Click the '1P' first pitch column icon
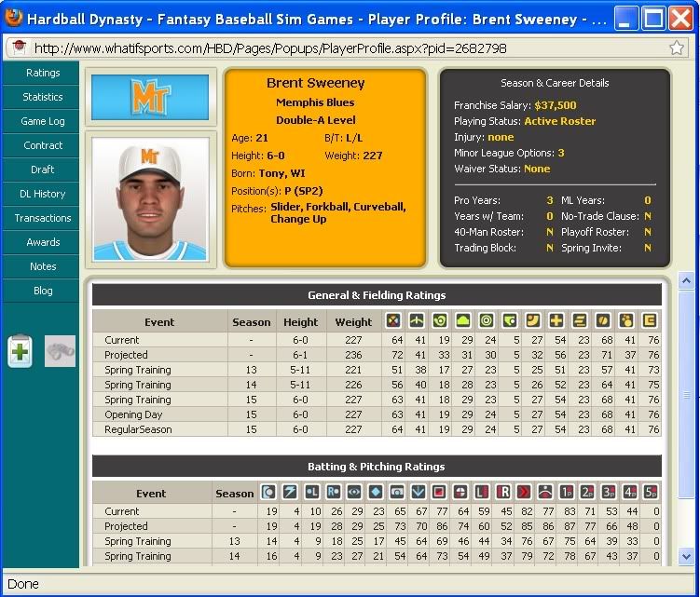 pos(567,493)
